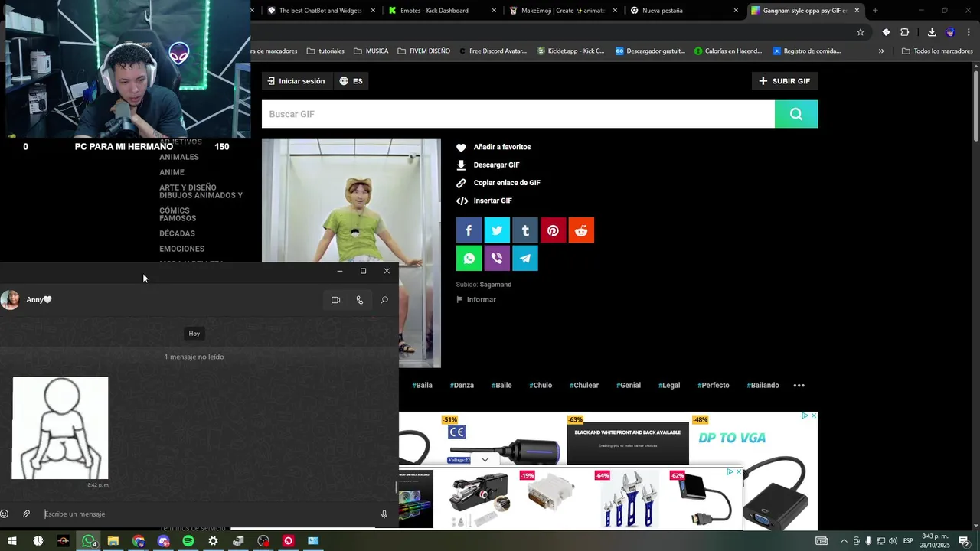Viewport: 980px width, 551px height.
Task: Start a voice call with Anny
Action: [360, 300]
